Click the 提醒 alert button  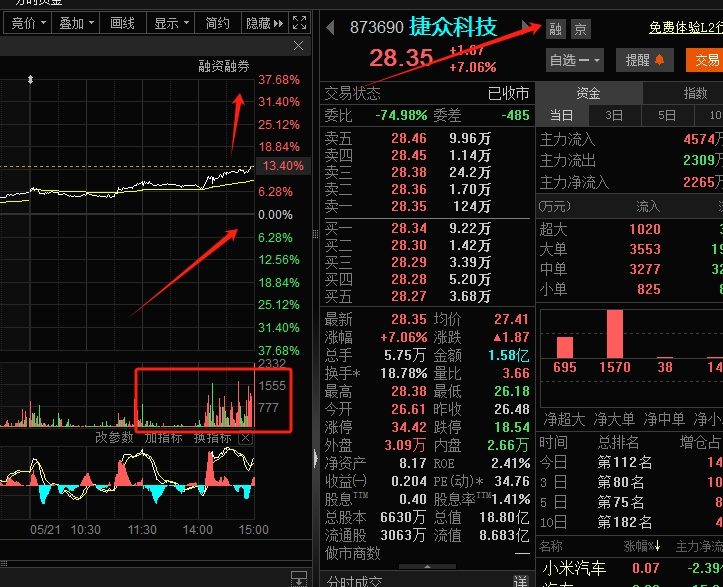tap(645, 60)
